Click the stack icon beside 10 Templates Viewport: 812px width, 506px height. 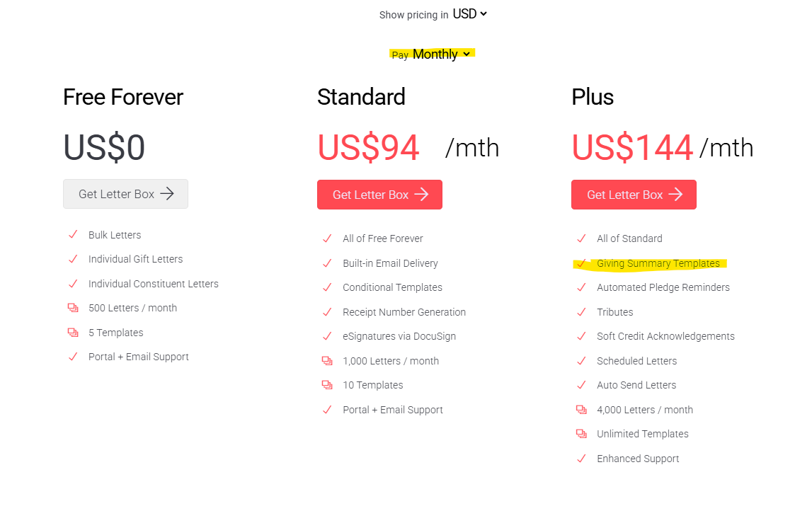point(327,385)
